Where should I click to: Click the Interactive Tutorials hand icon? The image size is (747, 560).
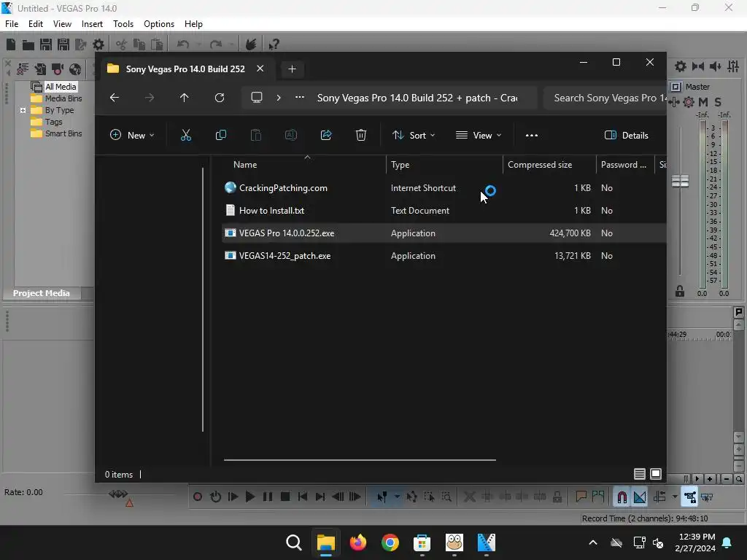251,44
